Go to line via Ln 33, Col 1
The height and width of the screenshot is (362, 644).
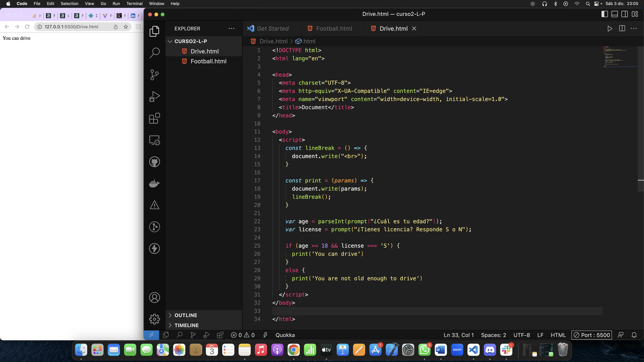coord(458,335)
